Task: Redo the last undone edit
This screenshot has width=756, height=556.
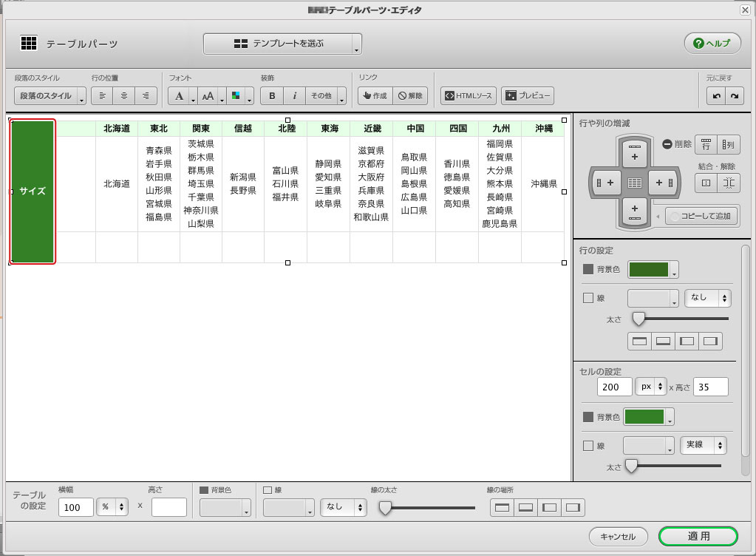Action: [735, 95]
